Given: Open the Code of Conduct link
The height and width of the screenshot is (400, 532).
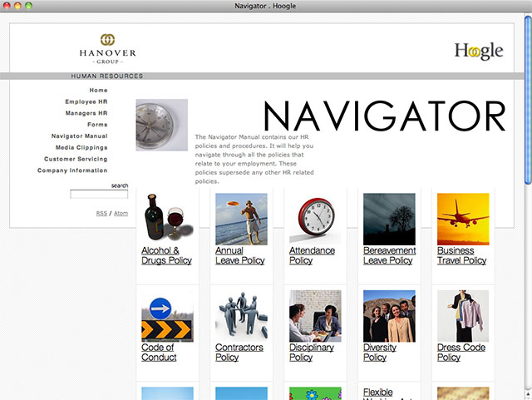Looking at the screenshot, I should [x=159, y=352].
